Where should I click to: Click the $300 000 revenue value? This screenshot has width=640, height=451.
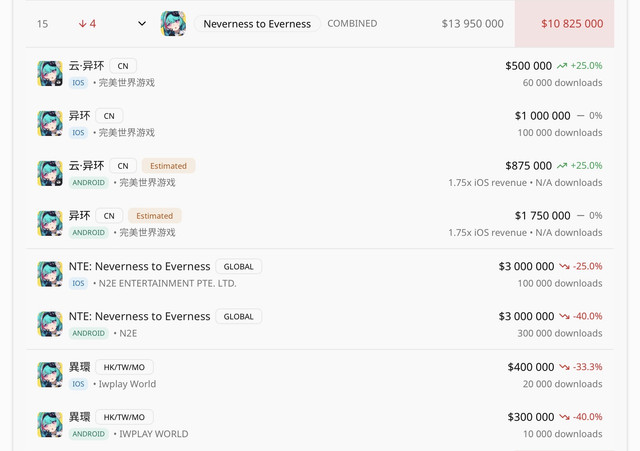click(531, 417)
